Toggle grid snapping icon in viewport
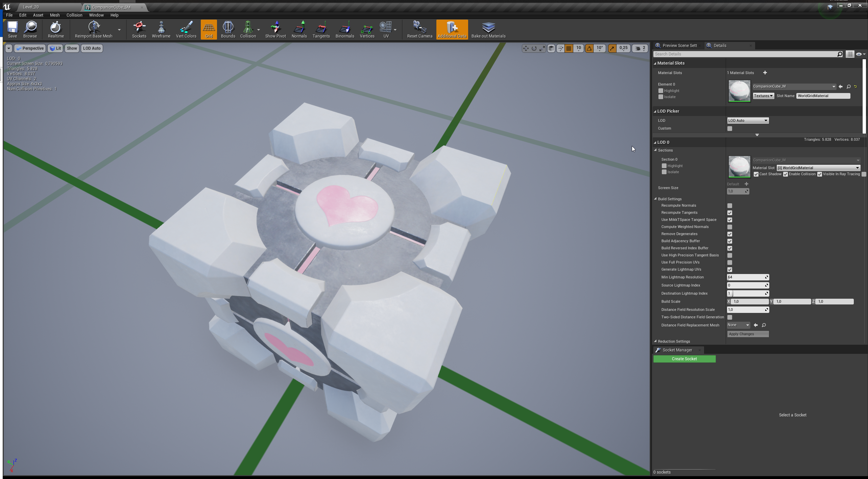This screenshot has height=479, width=868. point(569,48)
